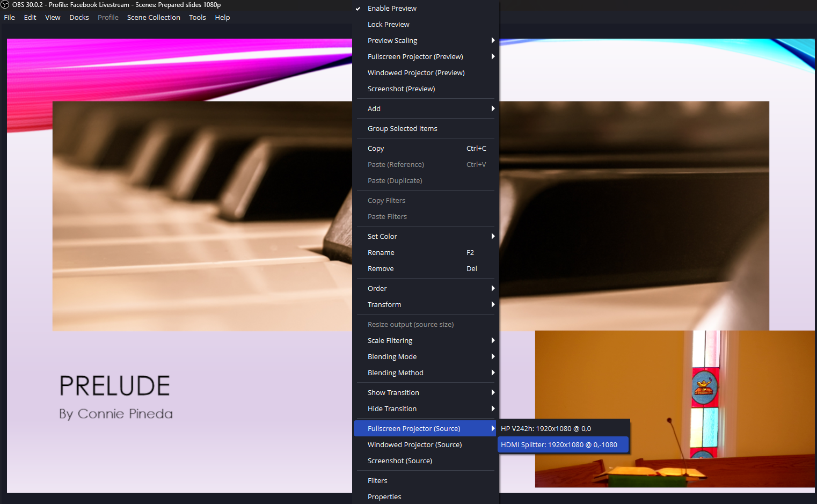Select the HP V242h display option

546,428
